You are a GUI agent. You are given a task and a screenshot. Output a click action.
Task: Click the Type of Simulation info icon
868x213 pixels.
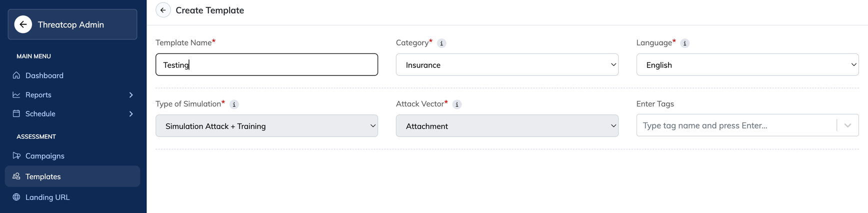[234, 104]
